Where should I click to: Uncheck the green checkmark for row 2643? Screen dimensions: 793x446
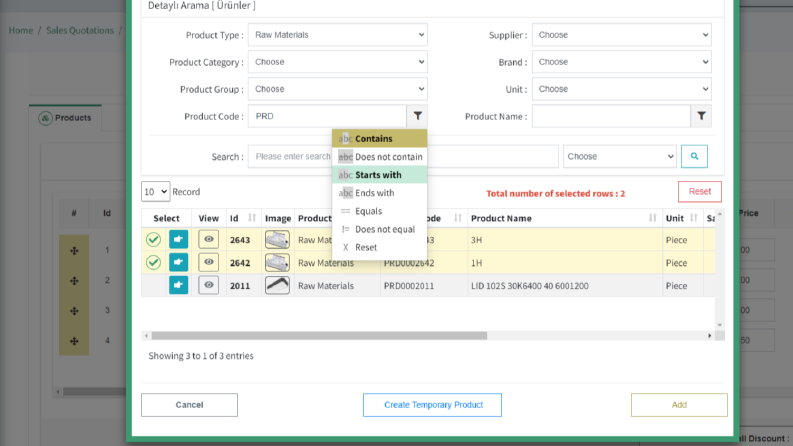(153, 239)
